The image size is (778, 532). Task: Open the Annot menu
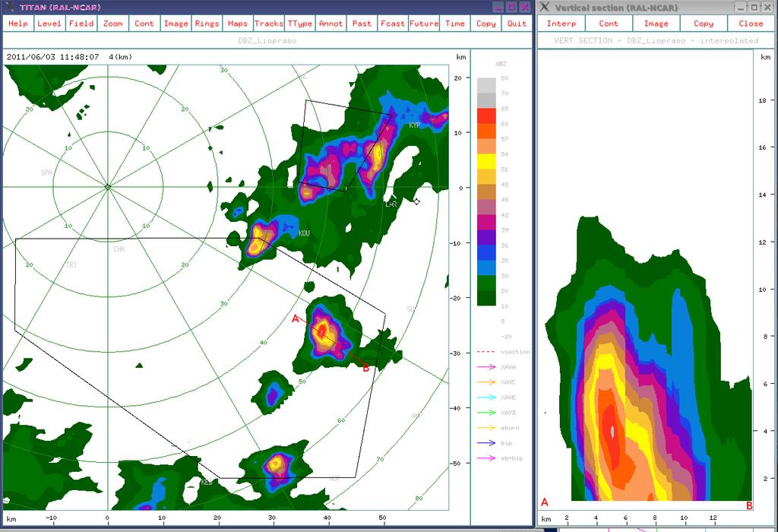point(331,24)
